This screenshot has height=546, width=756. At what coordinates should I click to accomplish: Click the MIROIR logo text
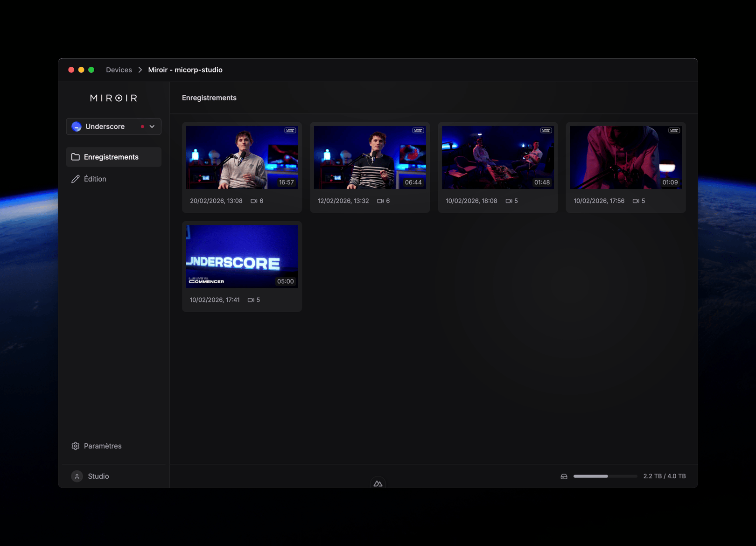[x=113, y=98]
